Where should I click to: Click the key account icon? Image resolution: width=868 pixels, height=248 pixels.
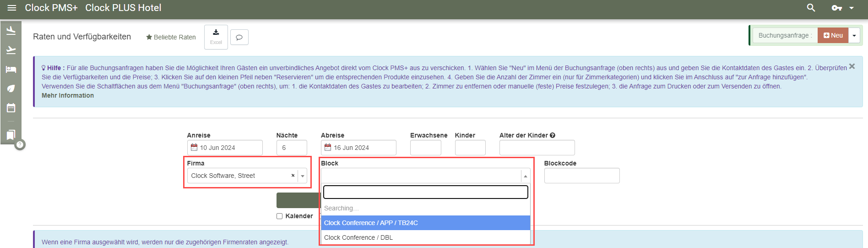(x=836, y=8)
